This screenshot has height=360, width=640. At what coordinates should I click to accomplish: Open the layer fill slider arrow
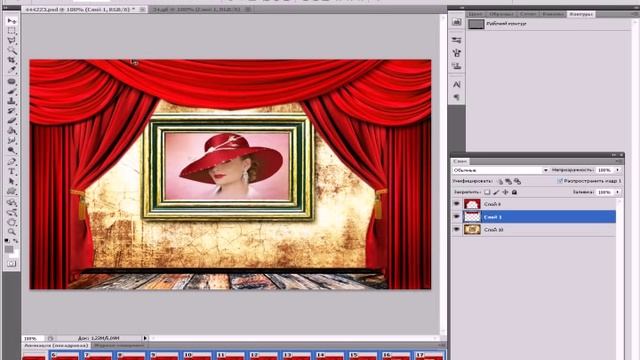point(618,192)
